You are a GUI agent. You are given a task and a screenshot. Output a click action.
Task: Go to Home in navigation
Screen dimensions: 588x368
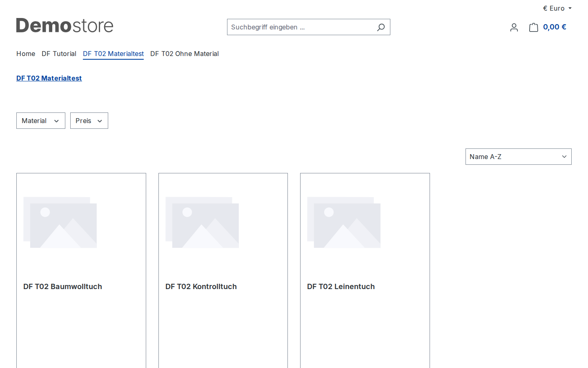pyautogui.click(x=26, y=54)
